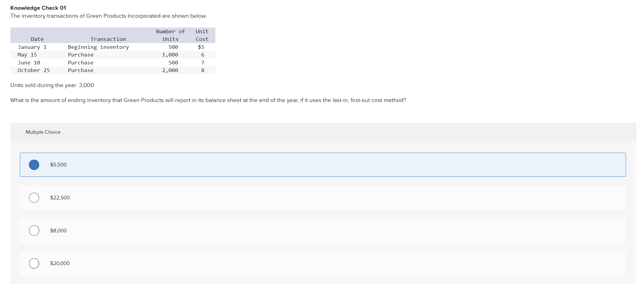Click the Number of Units column header
This screenshot has height=284, width=644.
[x=170, y=35]
